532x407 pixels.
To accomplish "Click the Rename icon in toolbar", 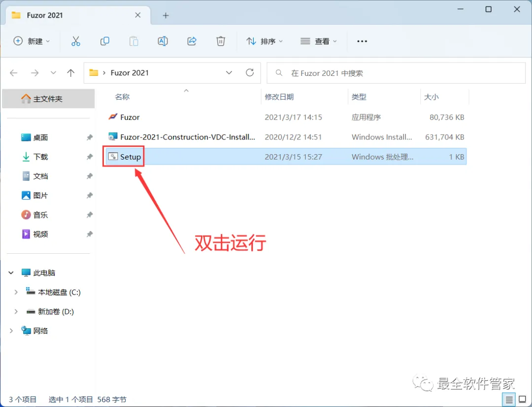I will coord(163,41).
